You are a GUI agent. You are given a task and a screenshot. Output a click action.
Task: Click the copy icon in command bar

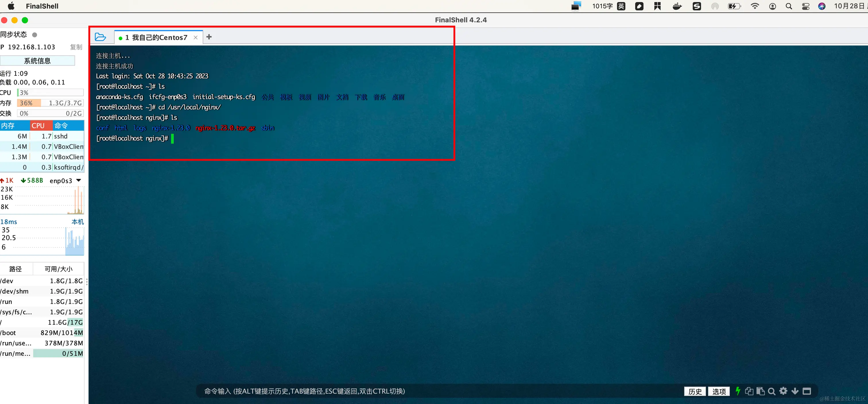pos(749,391)
